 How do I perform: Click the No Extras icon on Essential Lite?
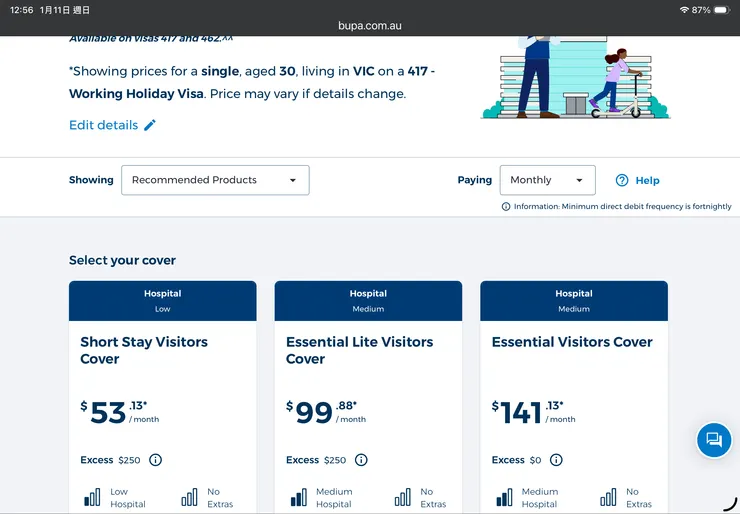click(403, 497)
